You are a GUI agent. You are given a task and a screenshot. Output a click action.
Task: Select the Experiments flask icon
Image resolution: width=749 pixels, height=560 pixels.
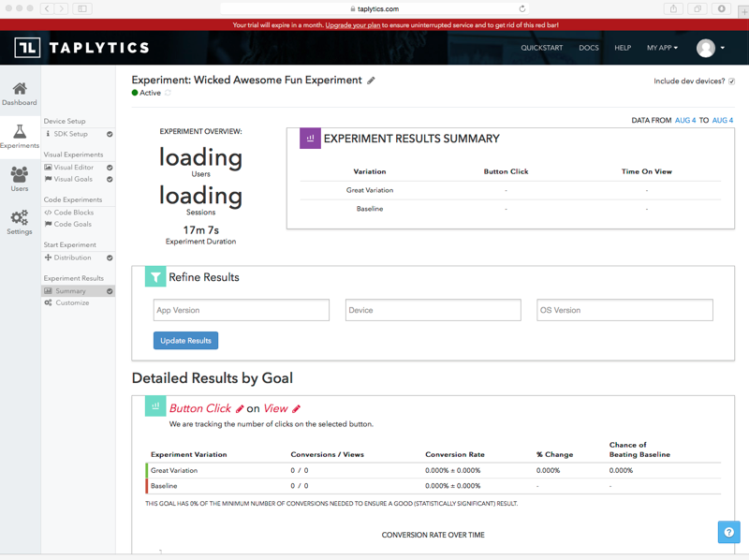(x=20, y=131)
